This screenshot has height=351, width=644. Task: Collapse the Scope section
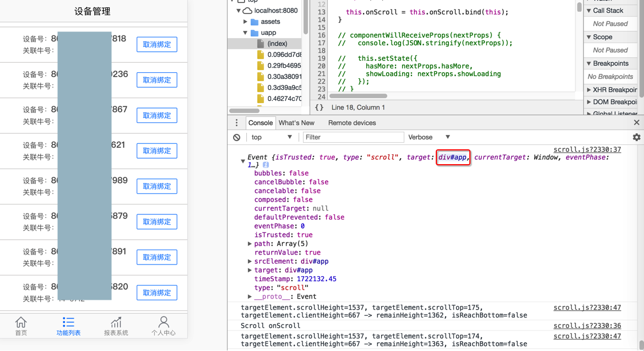click(589, 37)
